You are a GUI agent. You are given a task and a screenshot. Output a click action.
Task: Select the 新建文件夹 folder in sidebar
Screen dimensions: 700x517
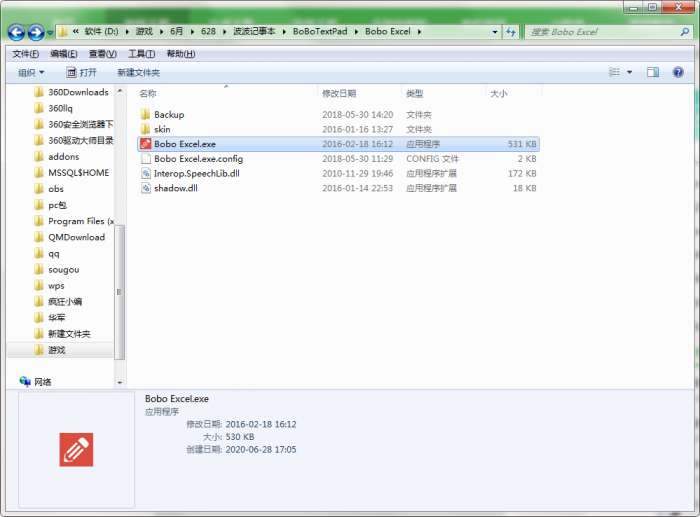[63, 334]
